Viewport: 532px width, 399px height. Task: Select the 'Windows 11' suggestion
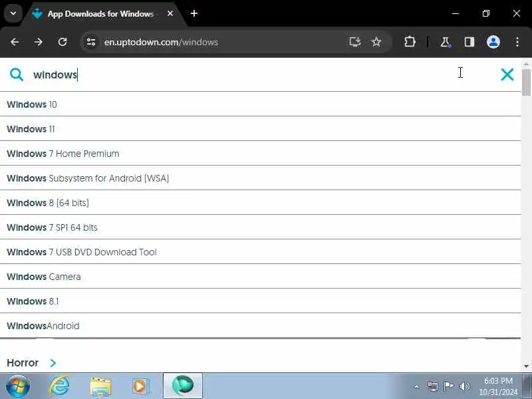point(260,129)
